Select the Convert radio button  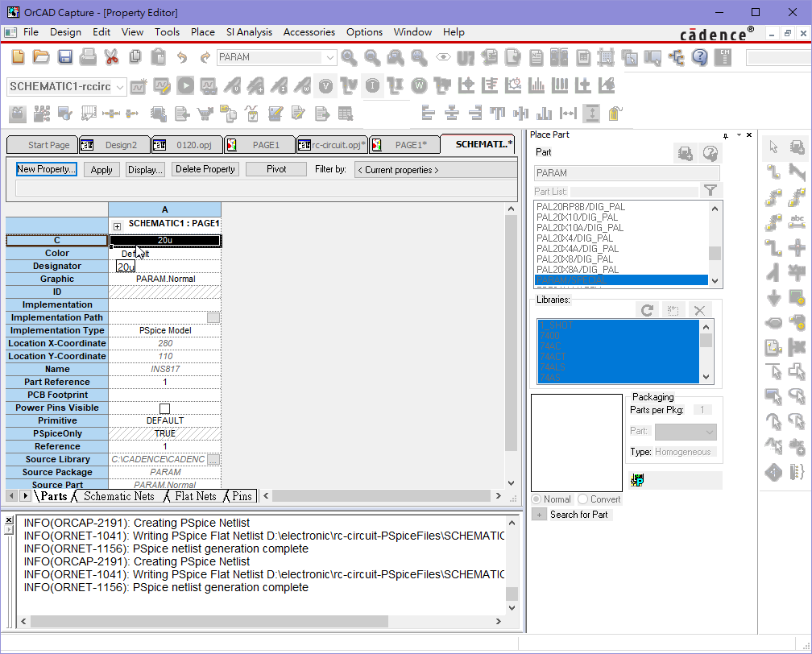[x=583, y=499]
